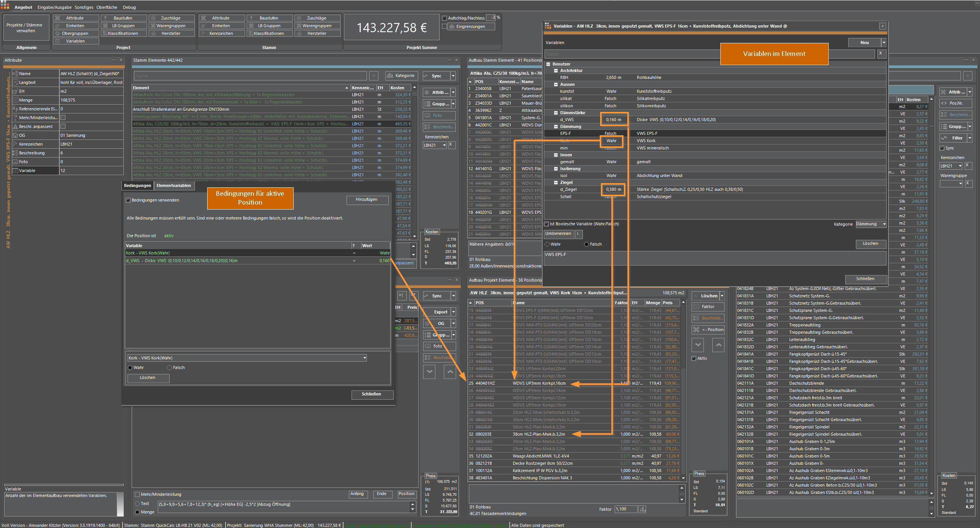Move position up with chevron beside Aktiv
Screen dimensions: 980x528
tap(718, 345)
